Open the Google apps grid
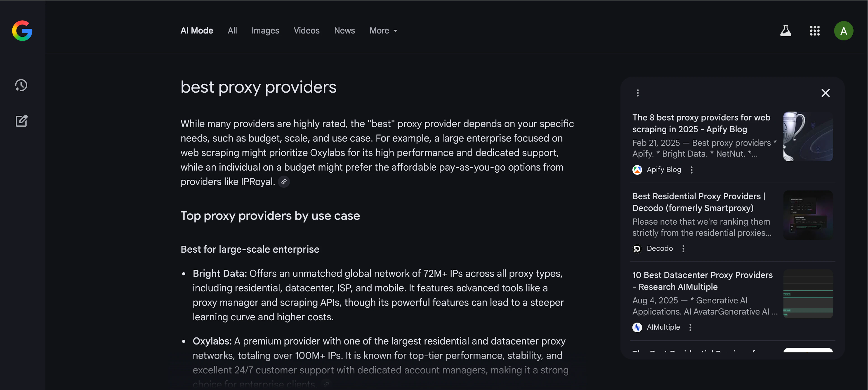Viewport: 868px width, 390px height. (x=814, y=31)
